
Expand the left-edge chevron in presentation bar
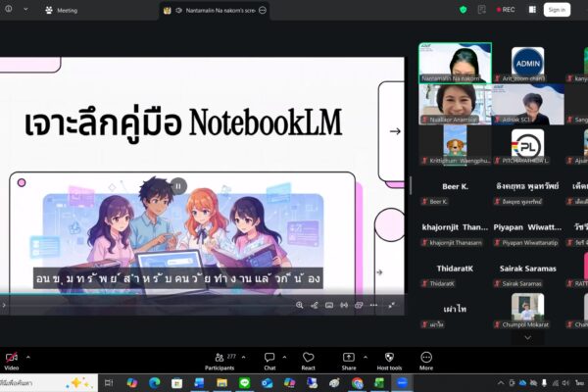pos(4,305)
